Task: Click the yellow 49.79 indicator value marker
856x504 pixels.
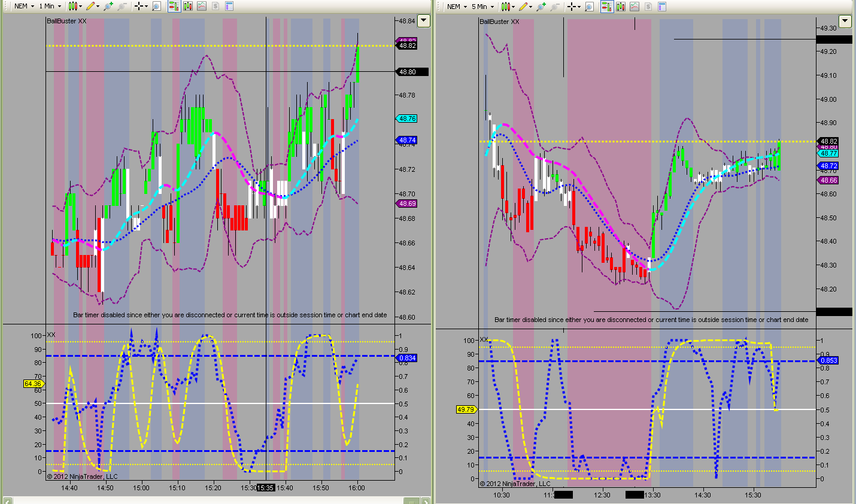Action: click(x=466, y=409)
